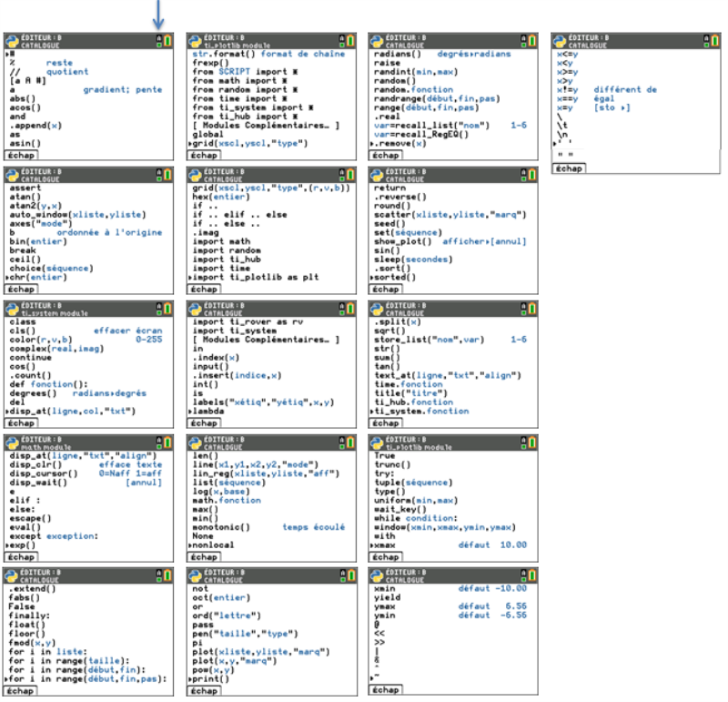Expand the [ Modules Complémentaires… ] entry under from ti_hub

click(265, 124)
